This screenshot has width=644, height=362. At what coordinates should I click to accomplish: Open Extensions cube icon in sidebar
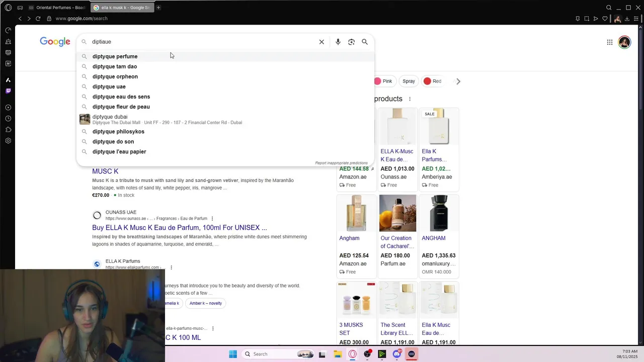pos(8,130)
